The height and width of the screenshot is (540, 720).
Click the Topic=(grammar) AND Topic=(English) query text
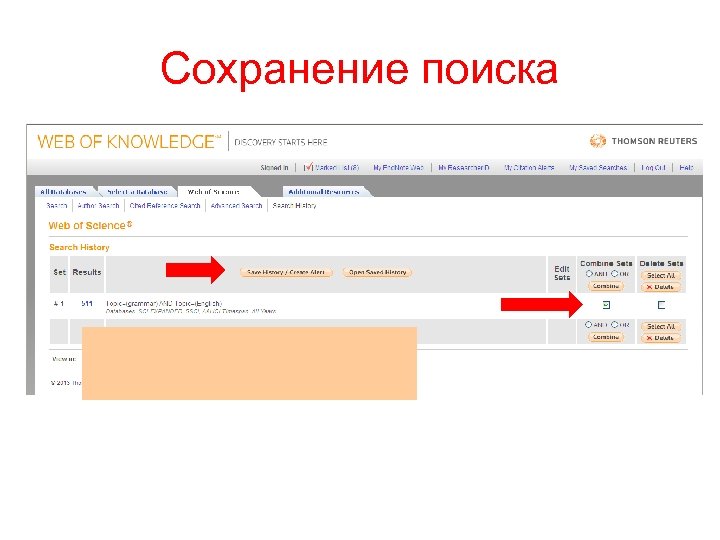[x=164, y=304]
